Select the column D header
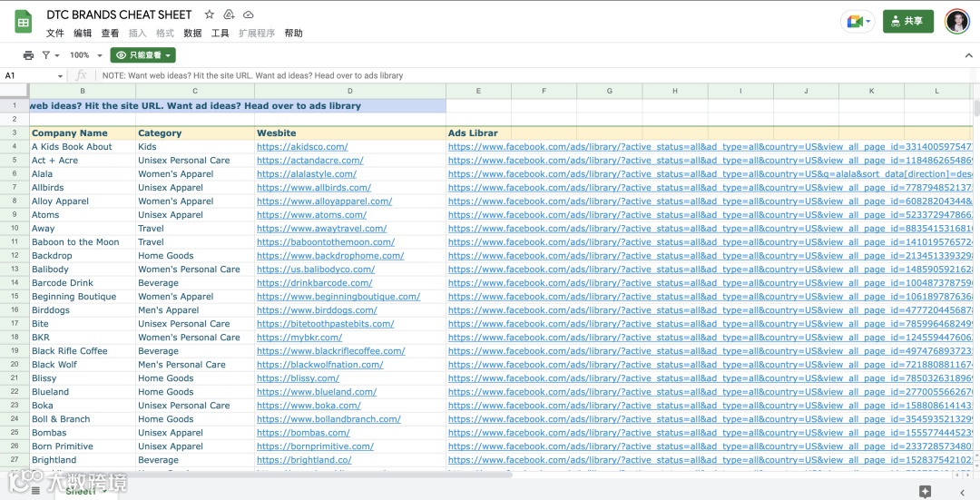 [350, 91]
